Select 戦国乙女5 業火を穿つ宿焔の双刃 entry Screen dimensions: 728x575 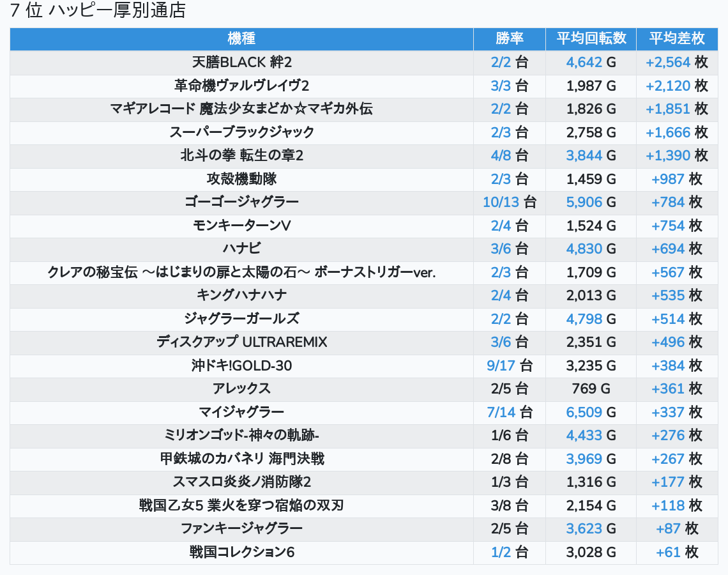pyautogui.click(x=241, y=506)
